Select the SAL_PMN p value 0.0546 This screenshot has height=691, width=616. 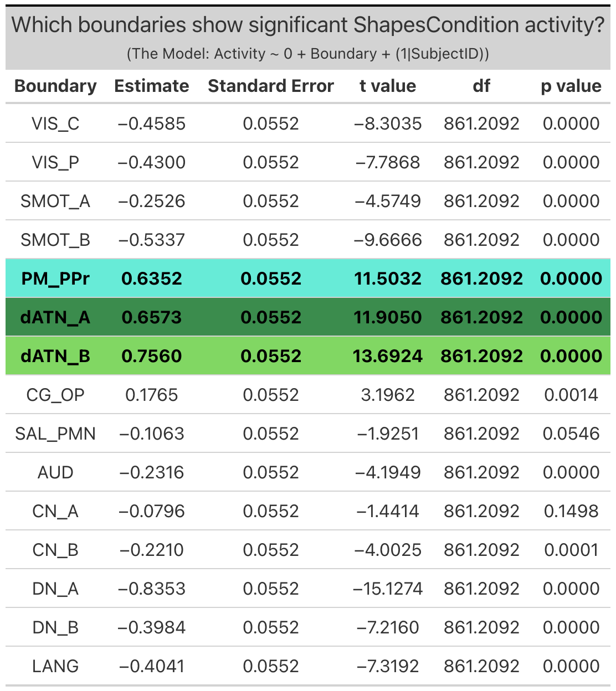coord(571,434)
